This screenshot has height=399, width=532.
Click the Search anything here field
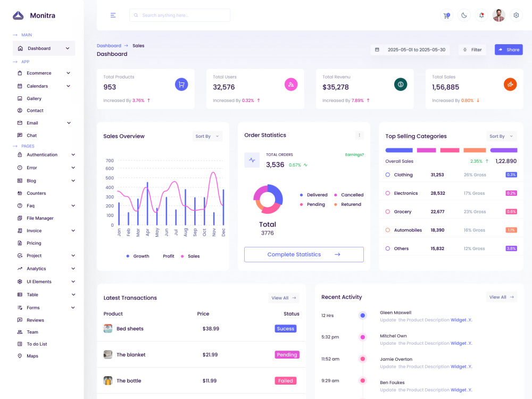(180, 15)
